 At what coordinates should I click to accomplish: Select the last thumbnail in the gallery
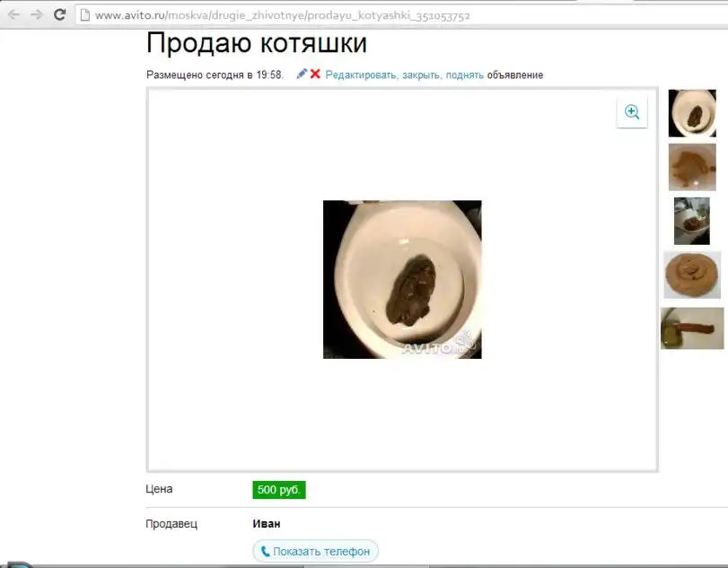[692, 328]
